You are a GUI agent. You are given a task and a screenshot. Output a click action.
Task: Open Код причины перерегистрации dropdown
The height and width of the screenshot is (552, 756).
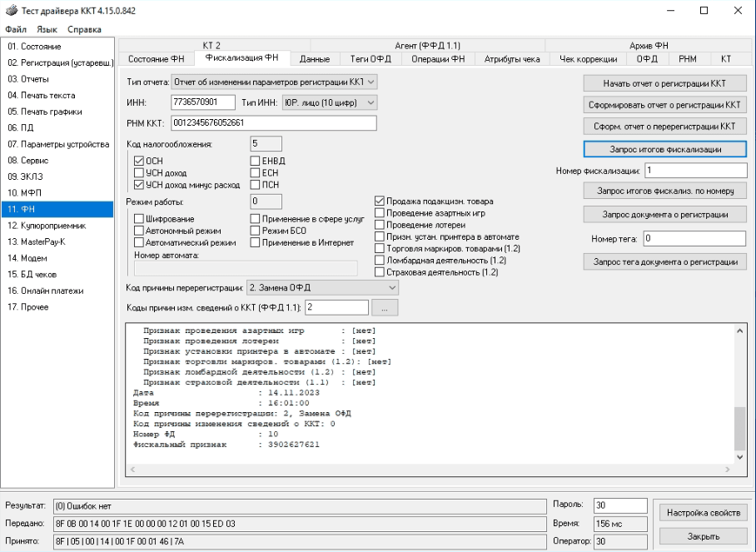point(324,287)
